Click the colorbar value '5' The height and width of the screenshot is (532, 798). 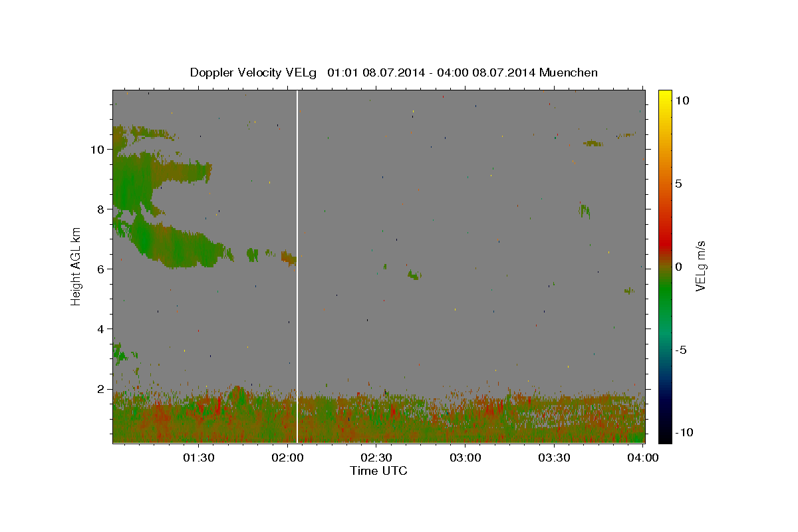coord(678,184)
